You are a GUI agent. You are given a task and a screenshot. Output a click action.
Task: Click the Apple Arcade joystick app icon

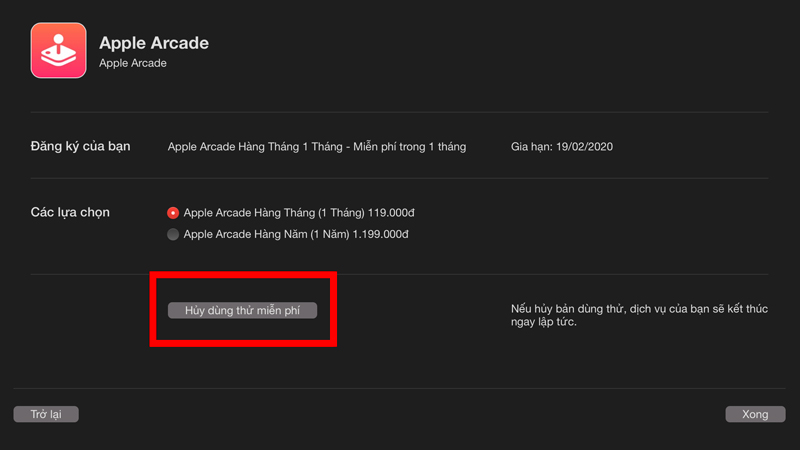59,50
